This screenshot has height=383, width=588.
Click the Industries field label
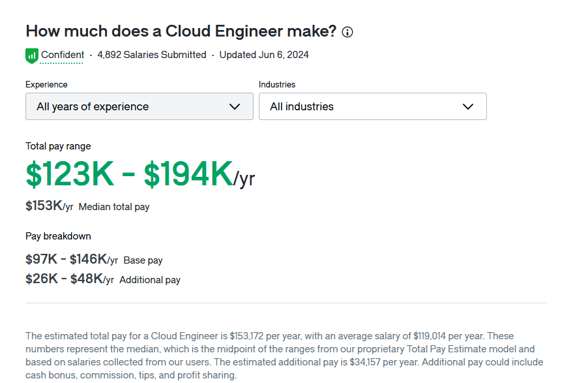click(277, 85)
